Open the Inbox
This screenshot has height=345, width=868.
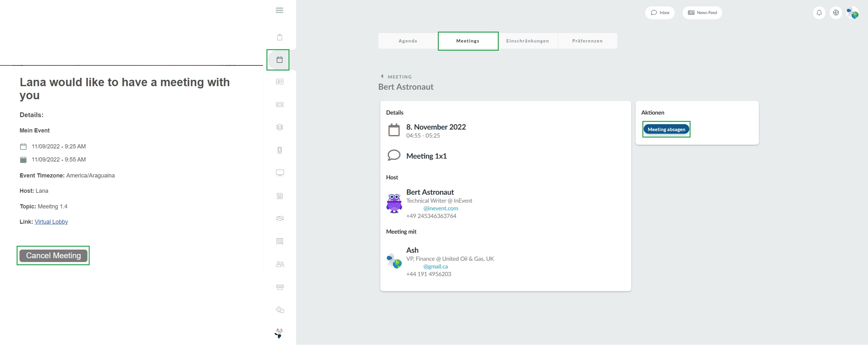click(x=660, y=13)
